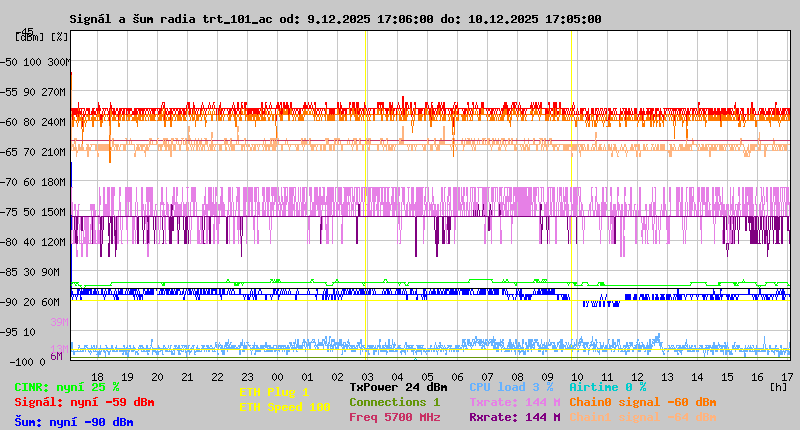Image resolution: width=800 pixels, height=430 pixels.
Task: Click the Connections 1 legend entry
Action: (x=394, y=402)
